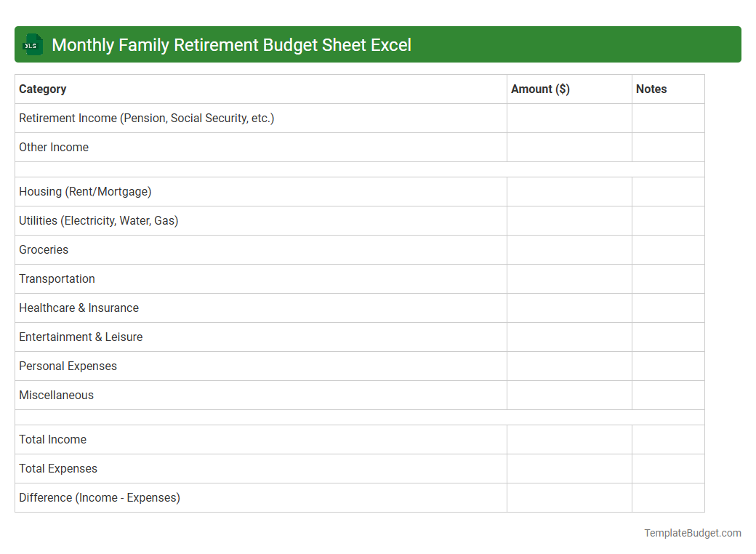The width and height of the screenshot is (756, 554).
Task: Click the Total Income row label
Action: click(52, 439)
